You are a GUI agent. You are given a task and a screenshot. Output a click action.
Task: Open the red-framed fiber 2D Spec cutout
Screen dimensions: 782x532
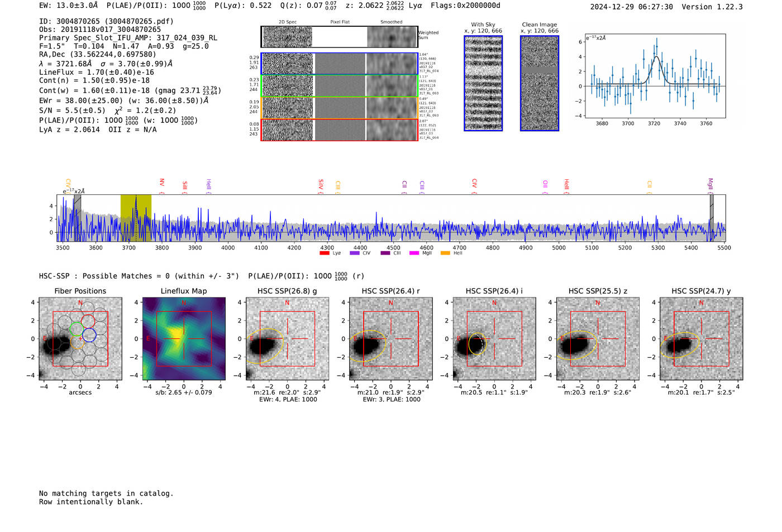tap(288, 130)
